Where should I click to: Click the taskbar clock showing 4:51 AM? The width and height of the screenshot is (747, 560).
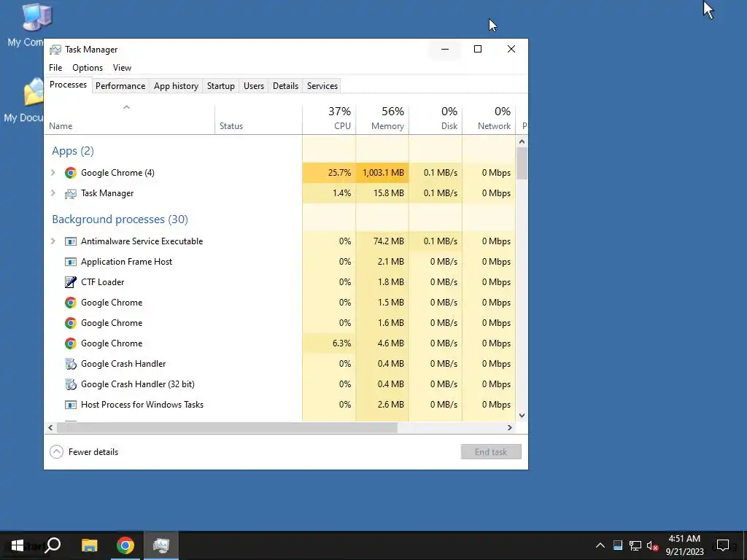click(x=684, y=545)
